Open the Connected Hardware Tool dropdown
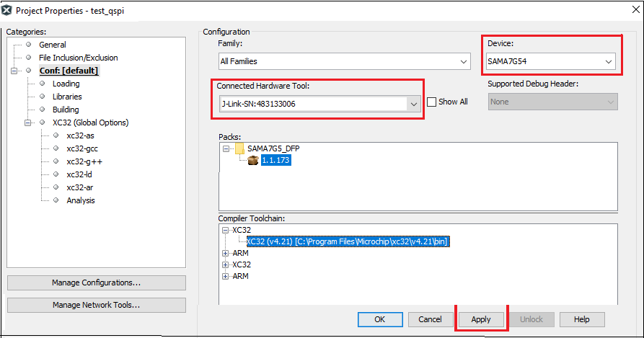 pos(320,104)
